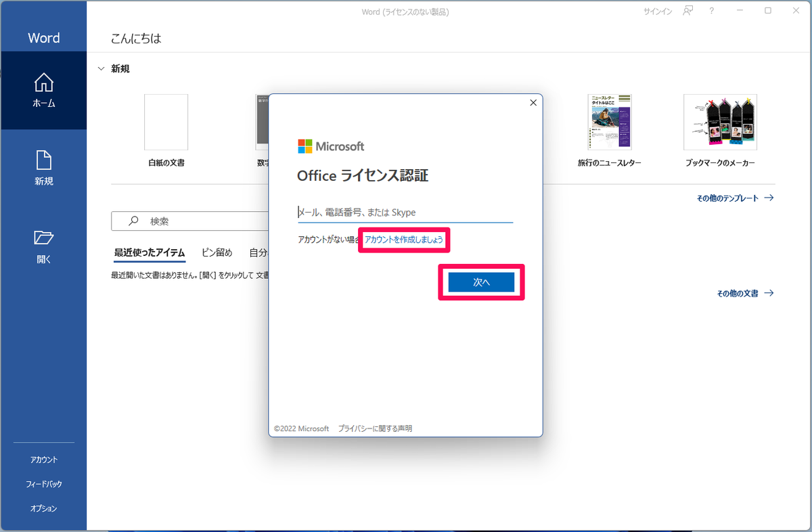This screenshot has width=812, height=532.
Task: Click the Microsoft logo in dialog
Action: [x=331, y=146]
